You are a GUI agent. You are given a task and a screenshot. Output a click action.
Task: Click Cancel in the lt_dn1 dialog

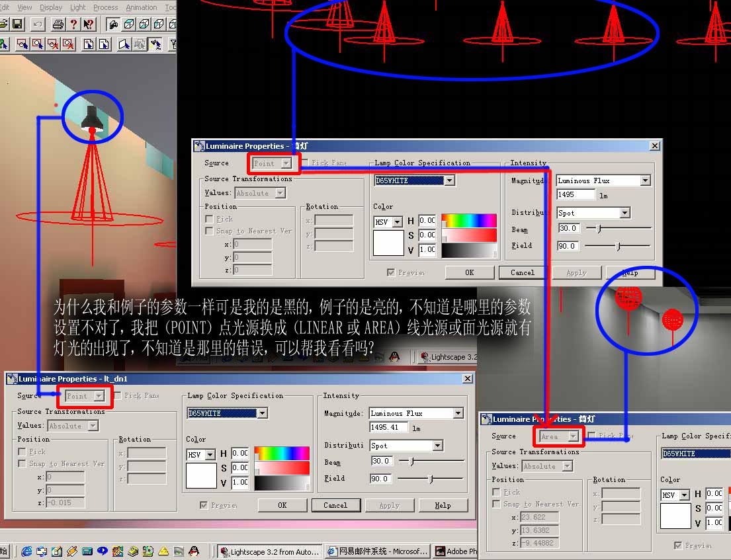(x=335, y=505)
